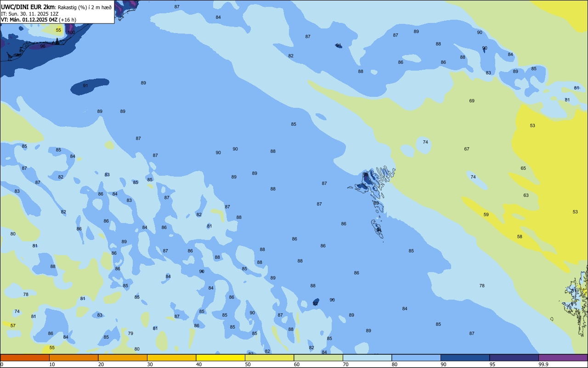Click the map value 100
Image resolution: width=588 pixels, height=368 pixels.
pyautogui.click(x=71, y=32)
